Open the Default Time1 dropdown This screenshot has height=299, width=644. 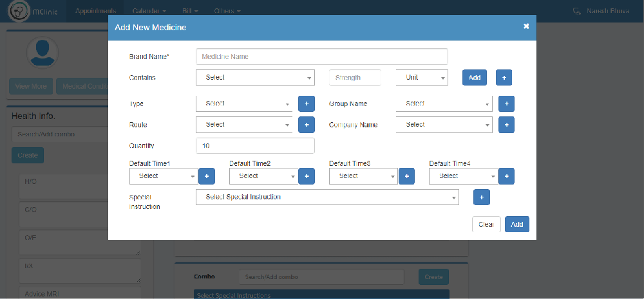(164, 176)
